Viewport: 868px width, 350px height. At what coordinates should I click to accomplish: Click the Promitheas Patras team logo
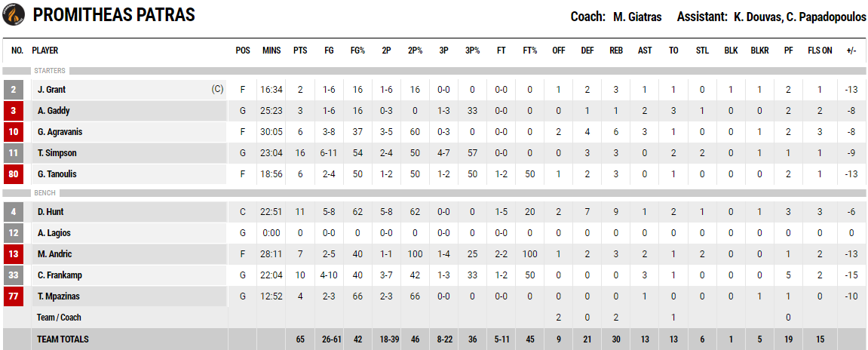[14, 15]
